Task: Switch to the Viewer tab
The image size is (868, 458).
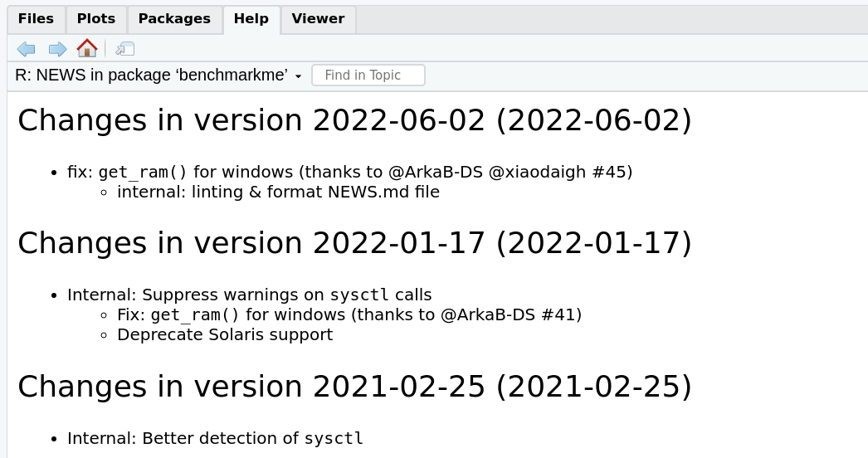Action: pyautogui.click(x=319, y=19)
